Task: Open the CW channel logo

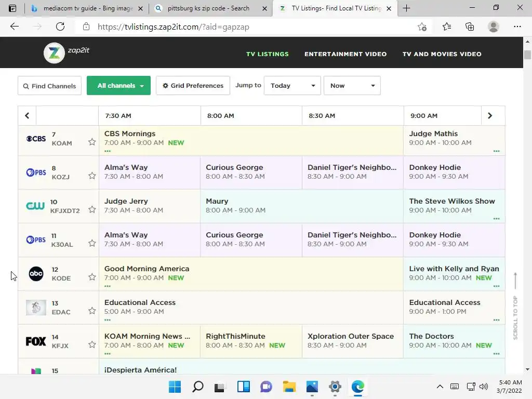Action: click(35, 206)
